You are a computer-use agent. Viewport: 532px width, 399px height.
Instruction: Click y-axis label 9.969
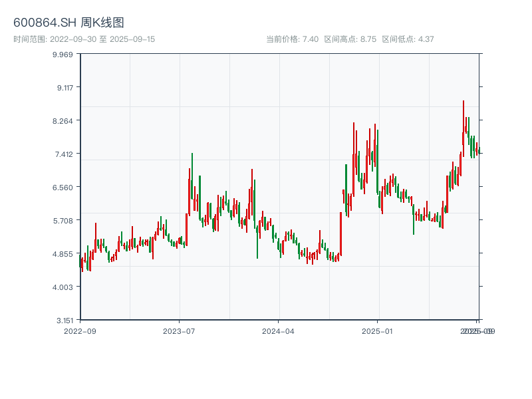63,55
